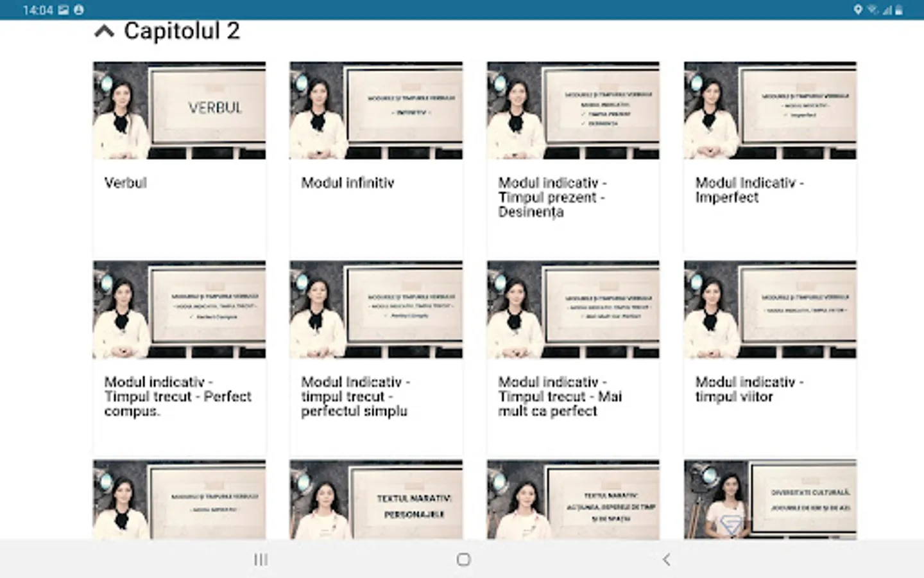The width and height of the screenshot is (924, 578).
Task: Select 'Timpul trecut - Perfect compus' title
Action: click(178, 397)
